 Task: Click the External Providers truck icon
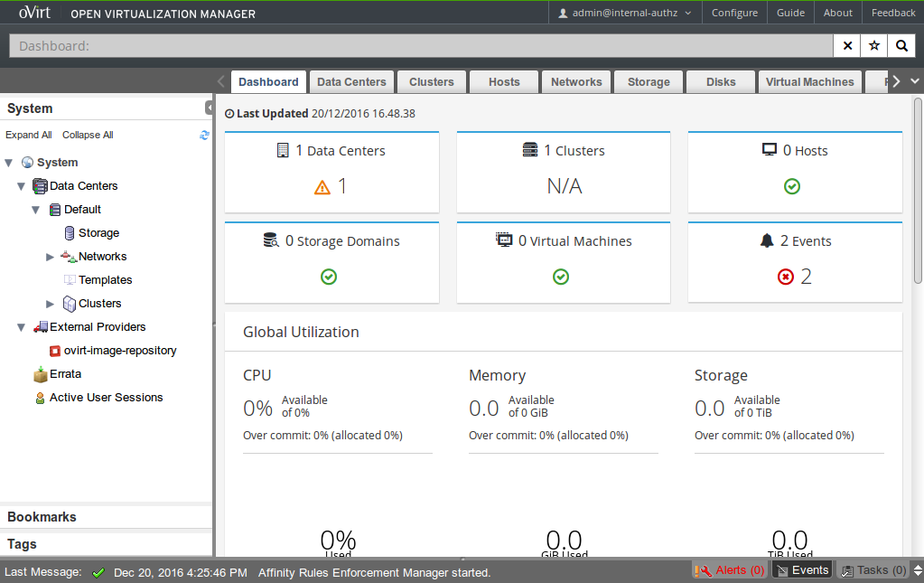pos(41,327)
